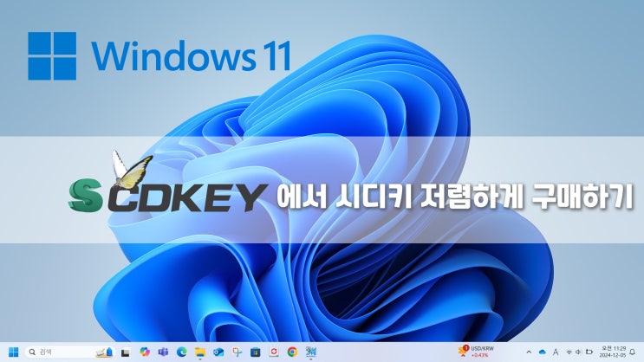Launch the Snipping Tool icon
644x362 pixels.
click(237, 352)
